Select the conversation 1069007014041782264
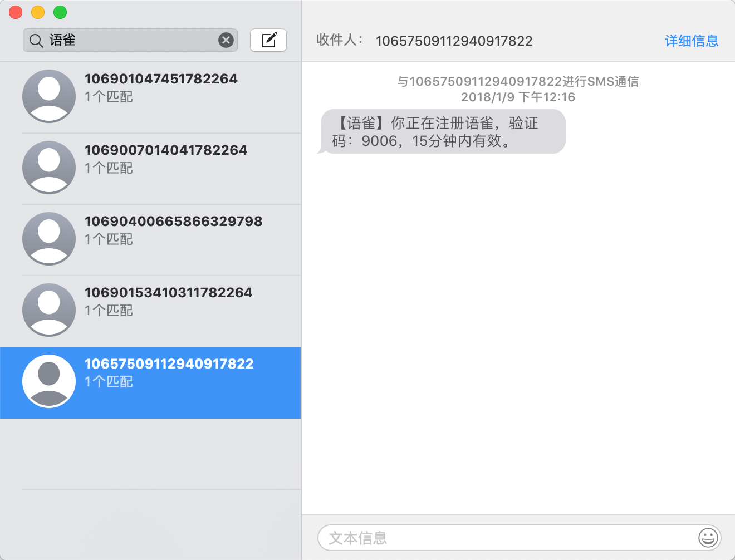735x560 pixels. click(150, 169)
